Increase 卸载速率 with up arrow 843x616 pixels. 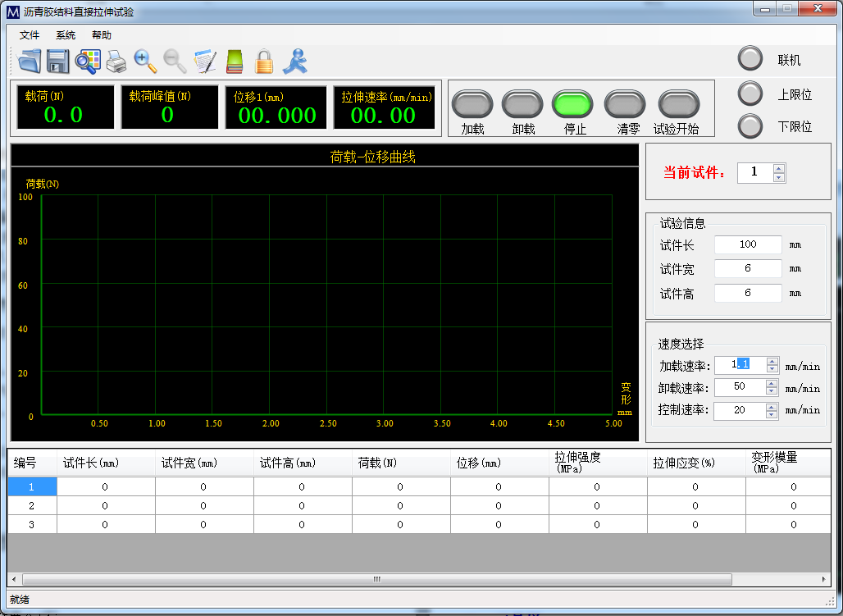pyautogui.click(x=772, y=383)
